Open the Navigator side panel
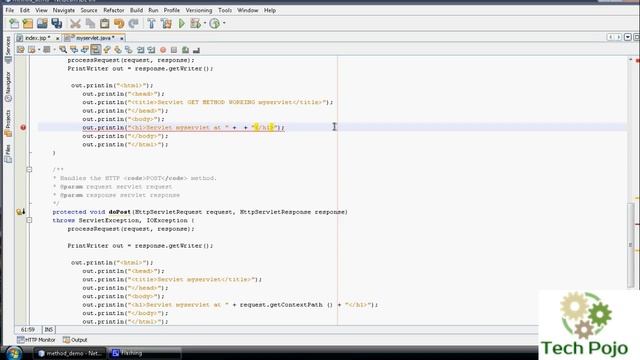The image size is (640, 360). click(8, 87)
